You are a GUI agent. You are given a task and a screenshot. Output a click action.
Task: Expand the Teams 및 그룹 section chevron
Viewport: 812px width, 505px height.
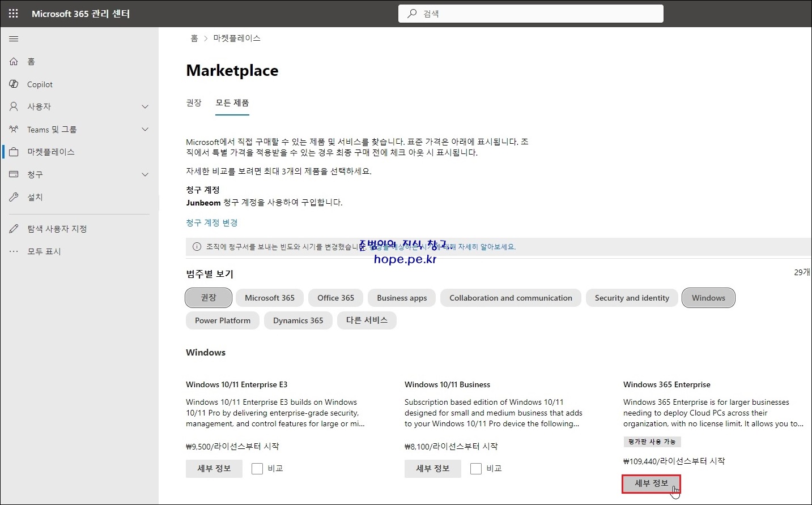click(x=145, y=129)
